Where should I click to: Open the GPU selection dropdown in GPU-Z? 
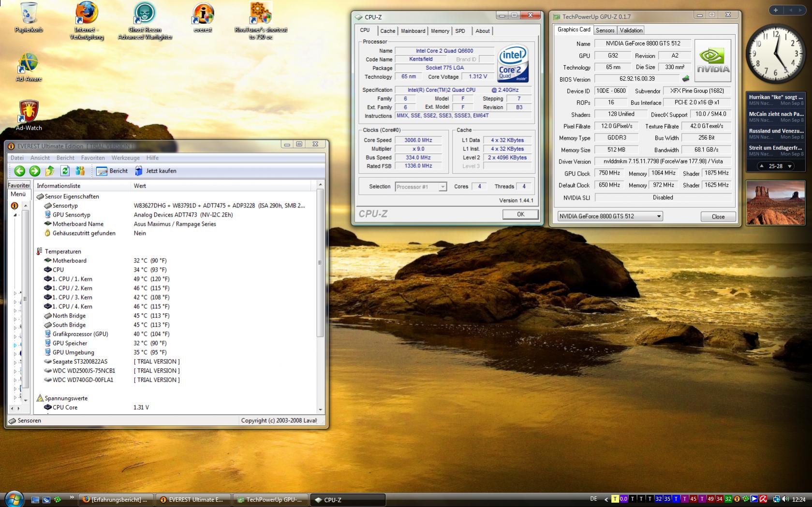pos(658,217)
